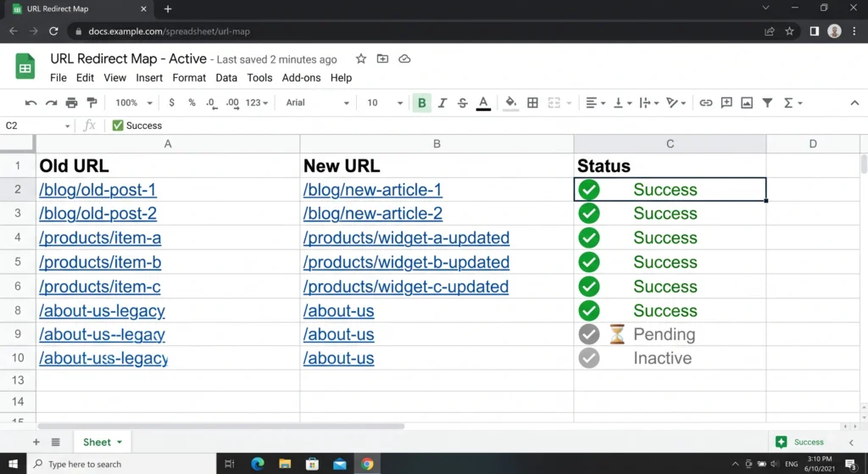Open Borders grid icon

coord(532,103)
